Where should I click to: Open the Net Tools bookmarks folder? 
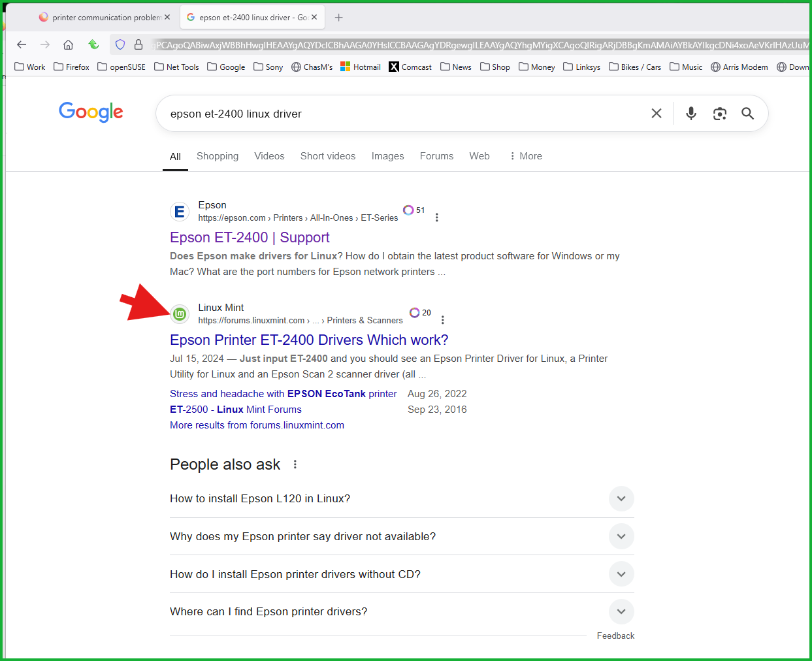pyautogui.click(x=176, y=67)
